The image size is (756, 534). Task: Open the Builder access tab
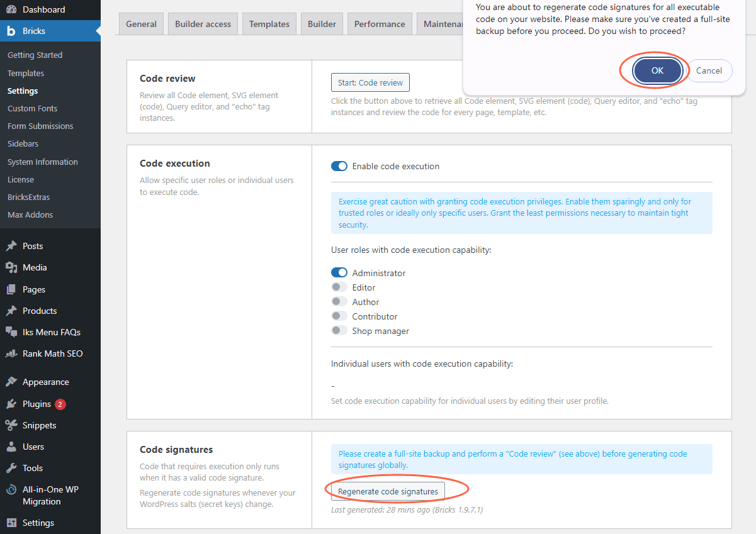(203, 24)
